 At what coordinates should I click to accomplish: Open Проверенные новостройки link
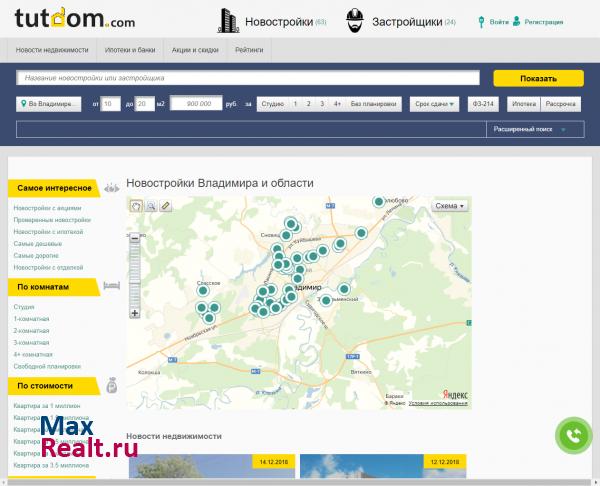52,220
